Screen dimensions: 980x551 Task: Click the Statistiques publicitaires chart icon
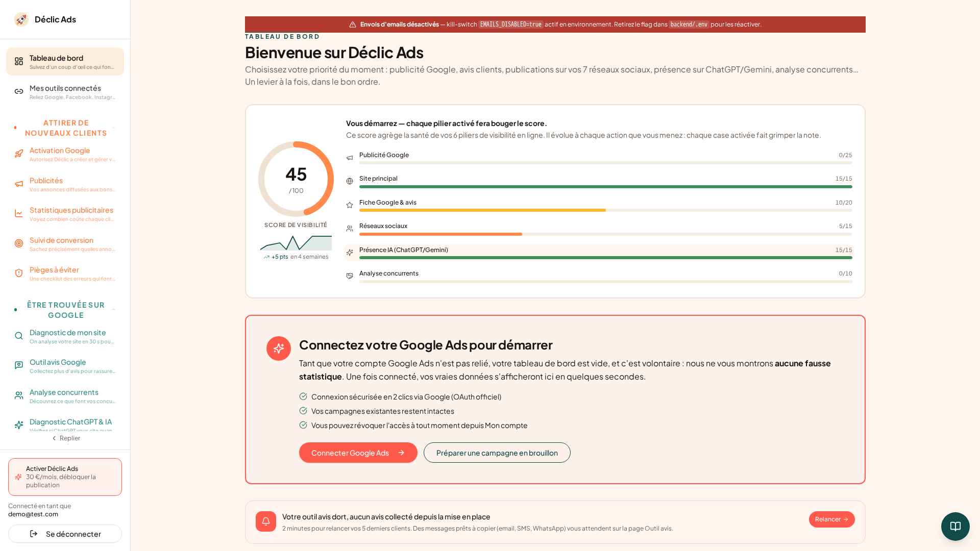coord(19,213)
